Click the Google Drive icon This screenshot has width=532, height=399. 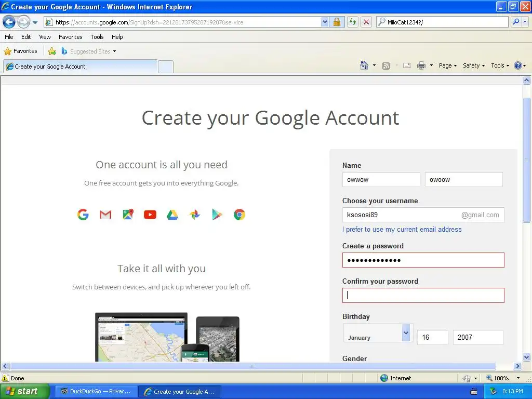pos(172,215)
